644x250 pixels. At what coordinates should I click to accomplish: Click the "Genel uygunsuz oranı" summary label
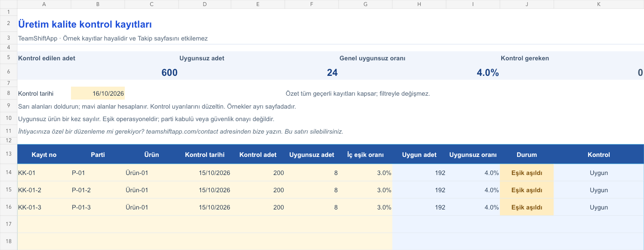click(373, 58)
